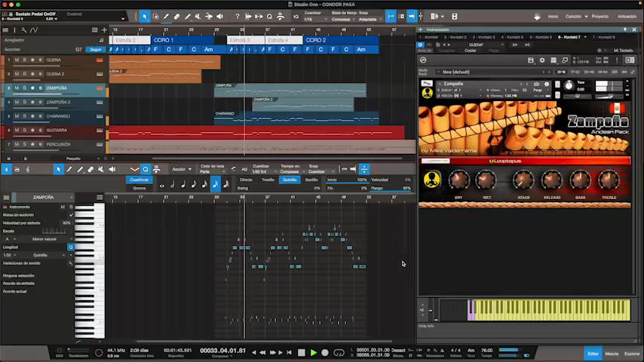Adjust Kontakt Tune knob

click(569, 86)
